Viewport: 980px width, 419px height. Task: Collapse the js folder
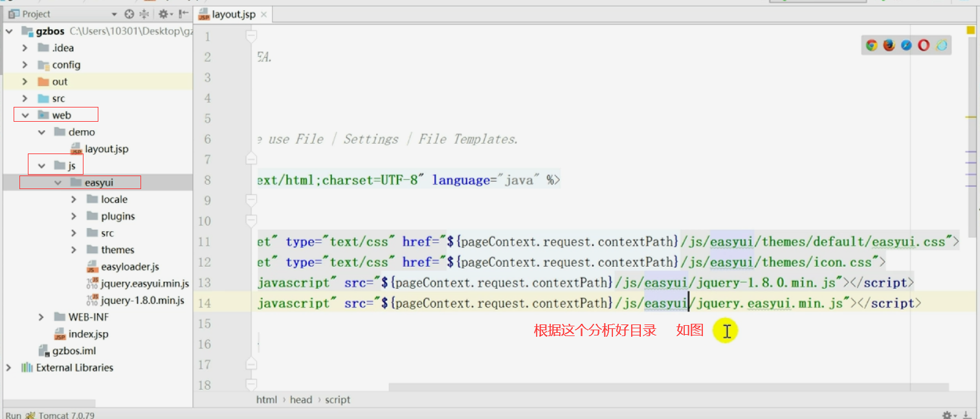pyautogui.click(x=41, y=166)
